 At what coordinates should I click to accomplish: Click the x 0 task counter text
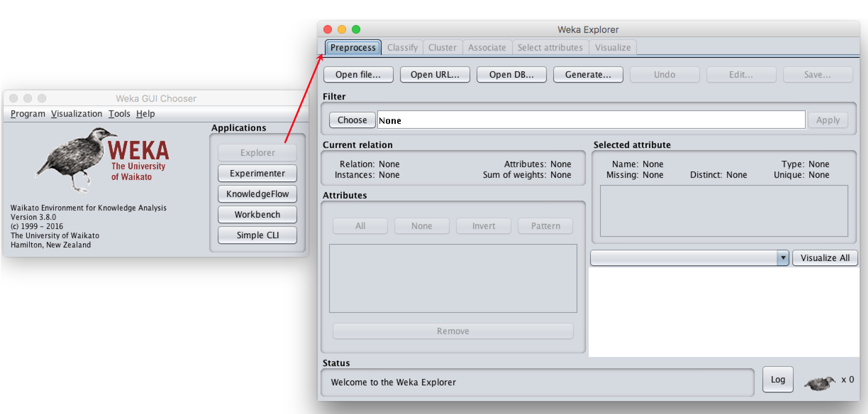pos(848,379)
